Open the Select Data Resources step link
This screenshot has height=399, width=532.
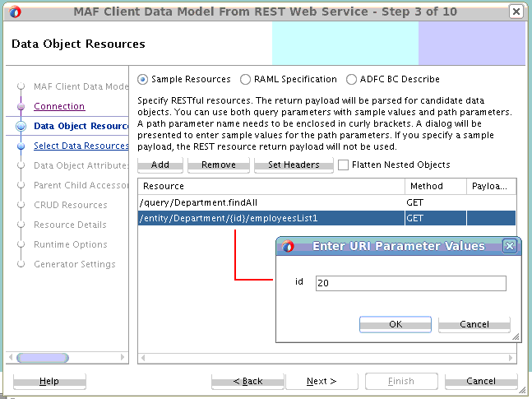81,146
